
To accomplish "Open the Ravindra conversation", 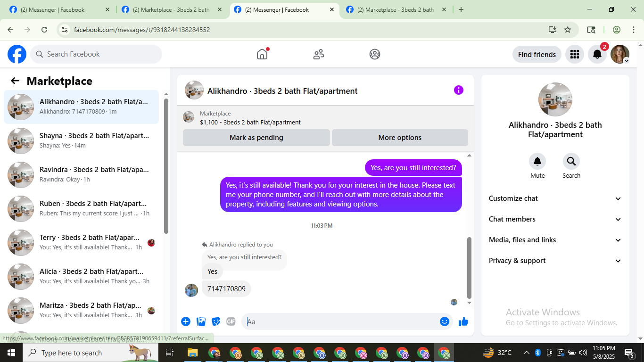I will point(82,175).
